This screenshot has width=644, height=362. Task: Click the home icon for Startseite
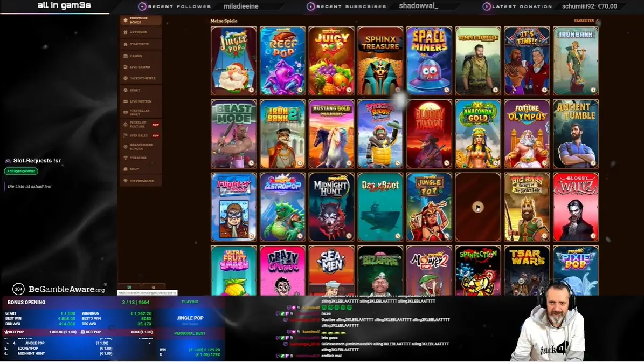pos(125,44)
